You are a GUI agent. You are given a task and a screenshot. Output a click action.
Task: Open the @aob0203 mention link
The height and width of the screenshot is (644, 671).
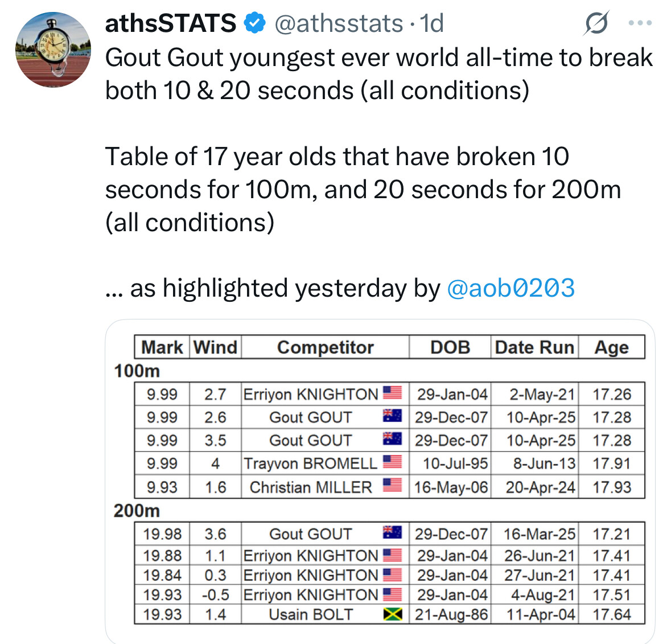(x=511, y=288)
